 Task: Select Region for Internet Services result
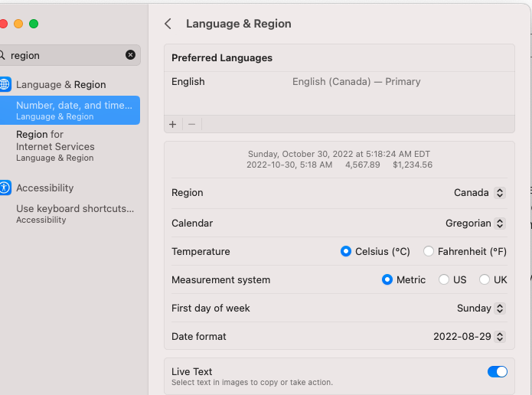[55, 145]
